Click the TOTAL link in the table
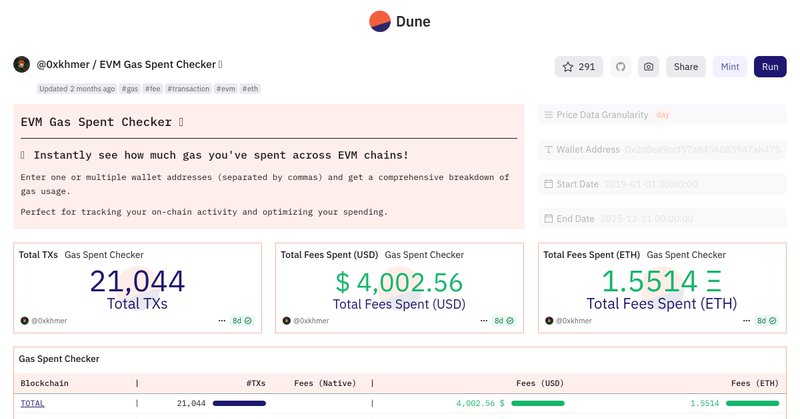The width and height of the screenshot is (800, 419). [33, 403]
